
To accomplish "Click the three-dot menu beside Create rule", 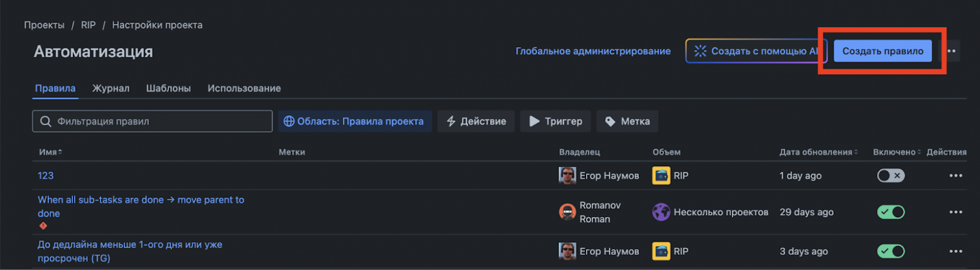I will 952,51.
